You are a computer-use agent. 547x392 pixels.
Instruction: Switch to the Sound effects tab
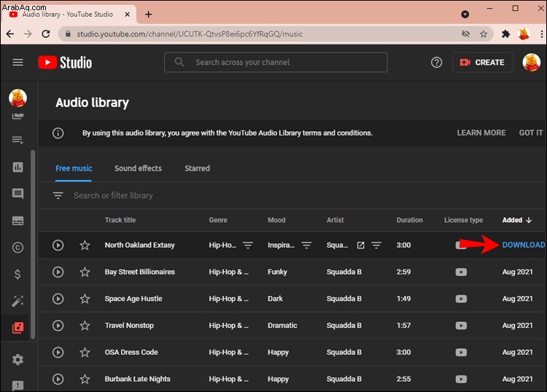click(138, 168)
